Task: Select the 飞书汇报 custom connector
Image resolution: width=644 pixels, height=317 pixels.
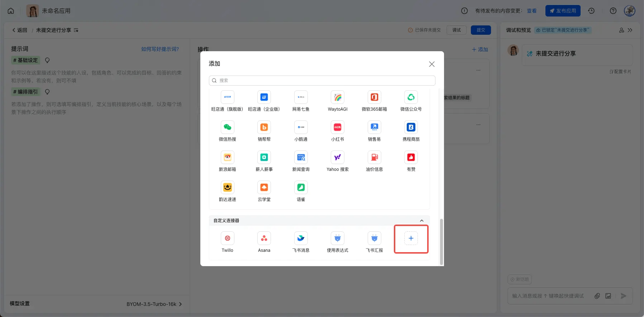Action: (x=375, y=238)
